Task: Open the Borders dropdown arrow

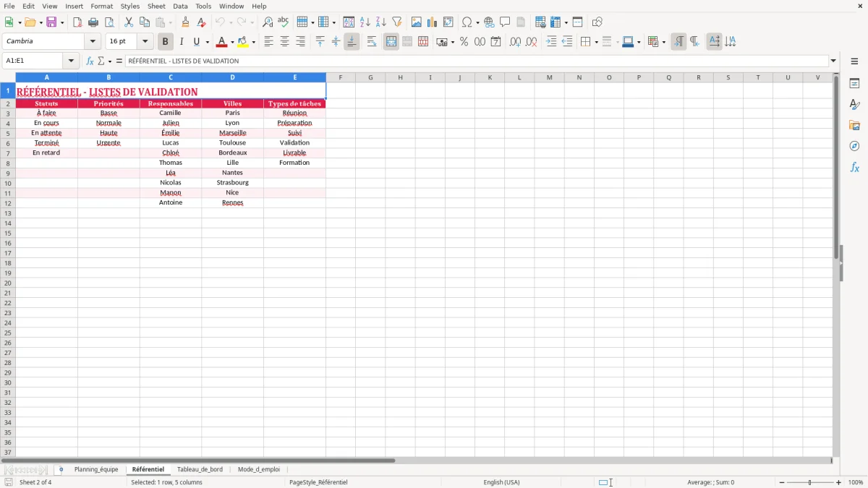Action: pyautogui.click(x=595, y=42)
